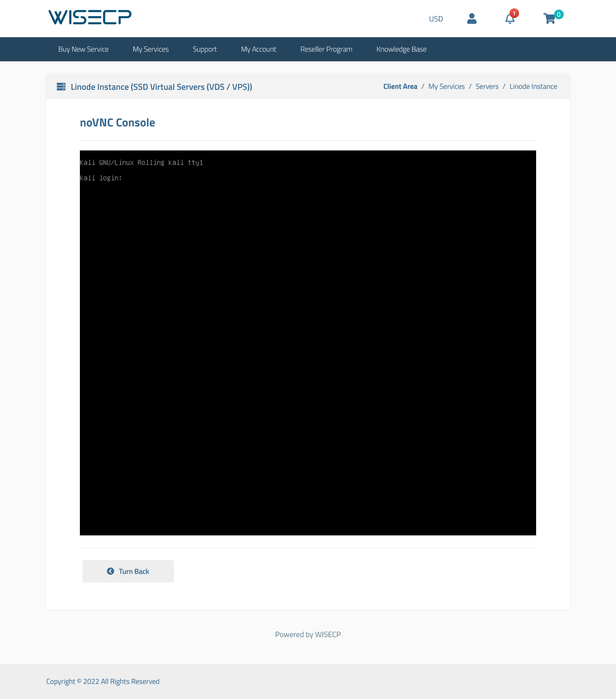616x699 pixels.
Task: Click the noVNC Console heading
Action: (x=117, y=123)
